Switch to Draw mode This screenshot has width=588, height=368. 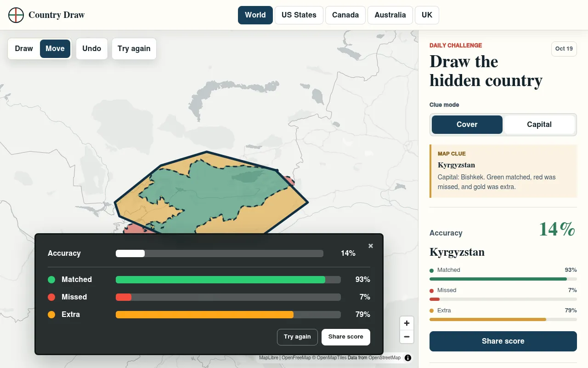(x=24, y=49)
